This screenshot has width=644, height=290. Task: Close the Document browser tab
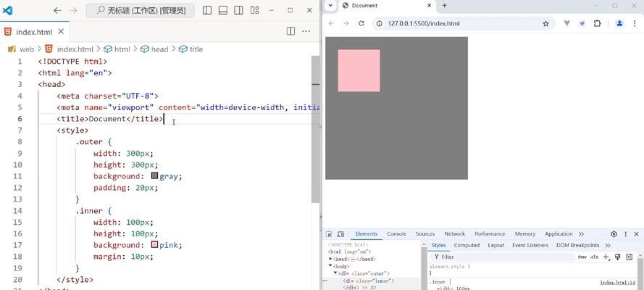click(430, 5)
